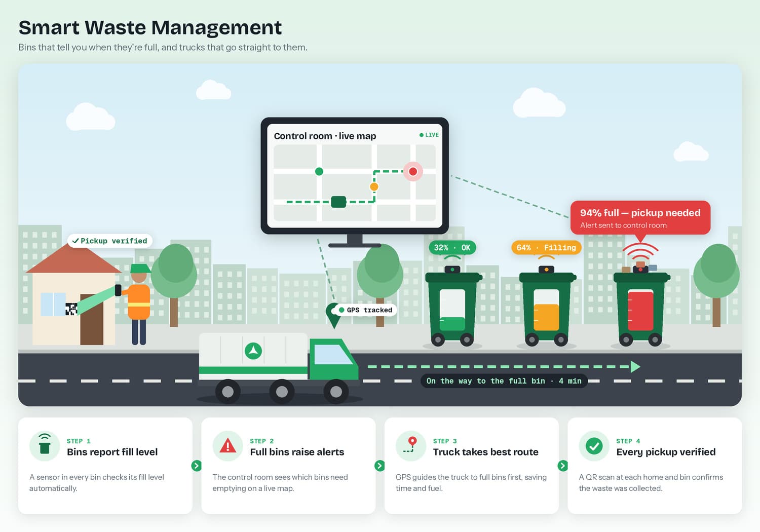
Task: Select the "64% · Filling" status pill
Action: pos(546,248)
